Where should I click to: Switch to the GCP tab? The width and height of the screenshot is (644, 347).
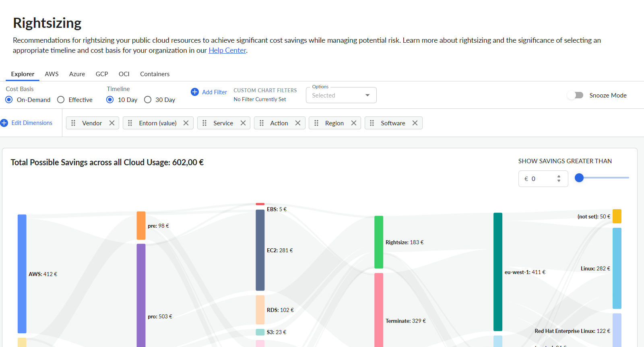pyautogui.click(x=102, y=74)
